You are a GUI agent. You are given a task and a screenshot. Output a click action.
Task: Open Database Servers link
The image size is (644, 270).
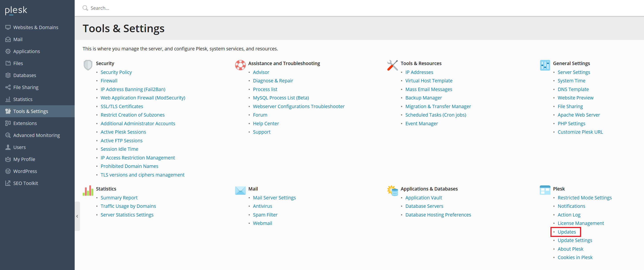(424, 206)
